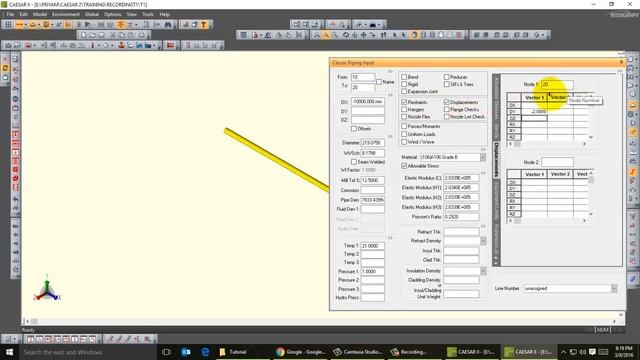640x360 pixels.
Task: Open the Refract Density dropdown
Action: pyautogui.click(x=483, y=241)
